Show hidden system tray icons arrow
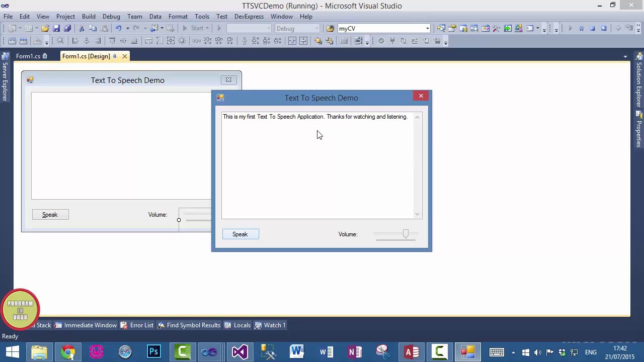644x362 pixels. (x=513, y=352)
